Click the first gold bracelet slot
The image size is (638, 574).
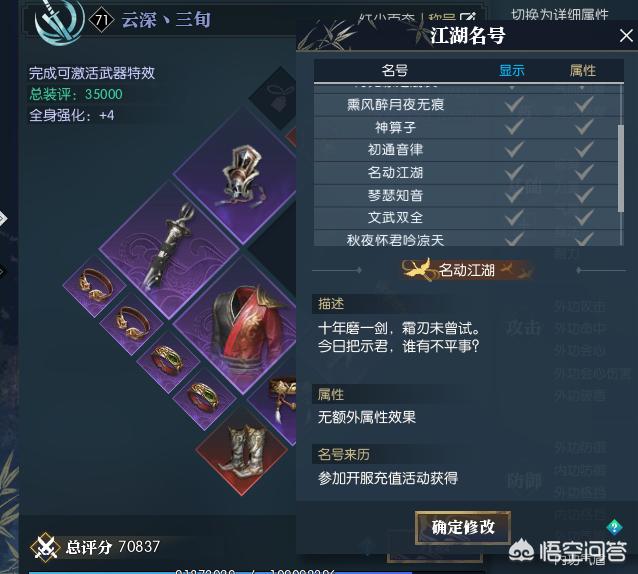[95, 286]
